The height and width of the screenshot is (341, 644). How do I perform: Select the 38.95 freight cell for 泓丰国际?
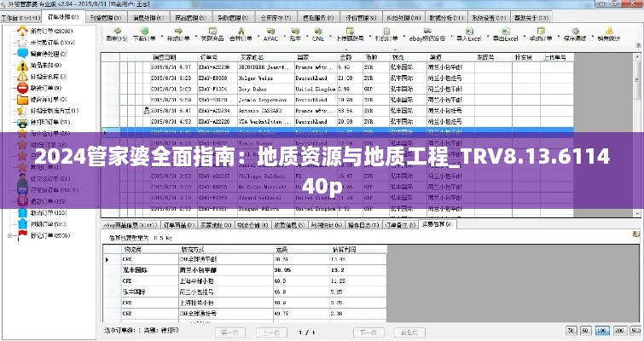click(302, 270)
